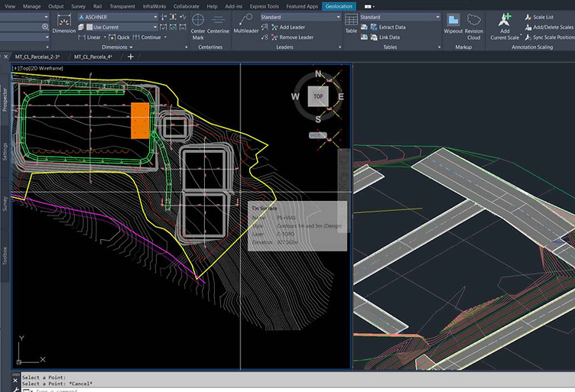The height and width of the screenshot is (392, 575).
Task: Click the TOP face of ViewCube
Action: (x=318, y=96)
